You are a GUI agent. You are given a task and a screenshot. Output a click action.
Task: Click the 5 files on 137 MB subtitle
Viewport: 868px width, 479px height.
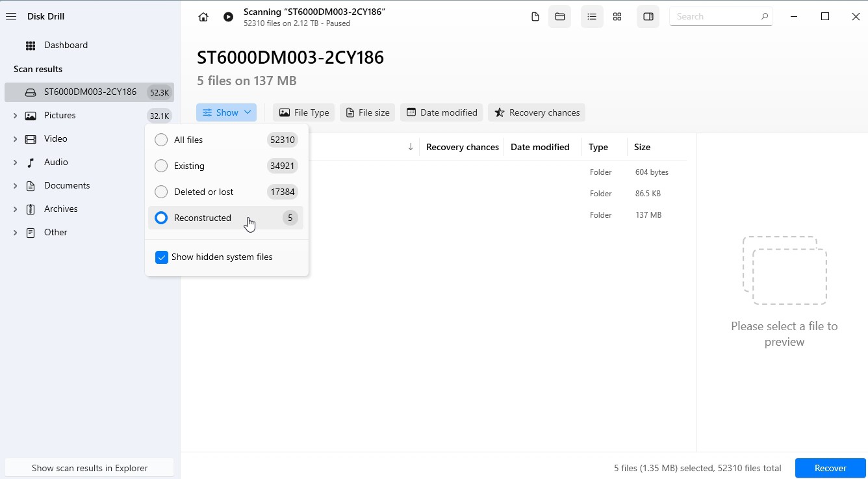pos(247,81)
